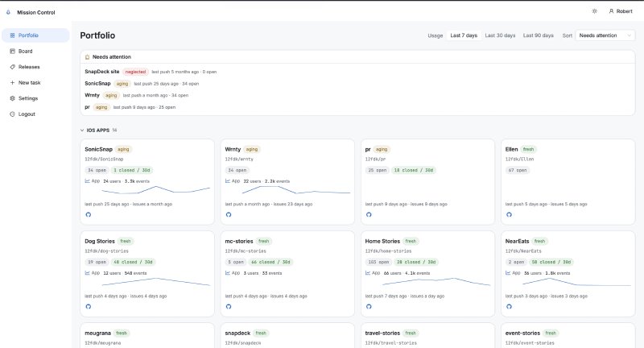Click the Board icon in sidebar
644x348 pixels.
point(12,51)
